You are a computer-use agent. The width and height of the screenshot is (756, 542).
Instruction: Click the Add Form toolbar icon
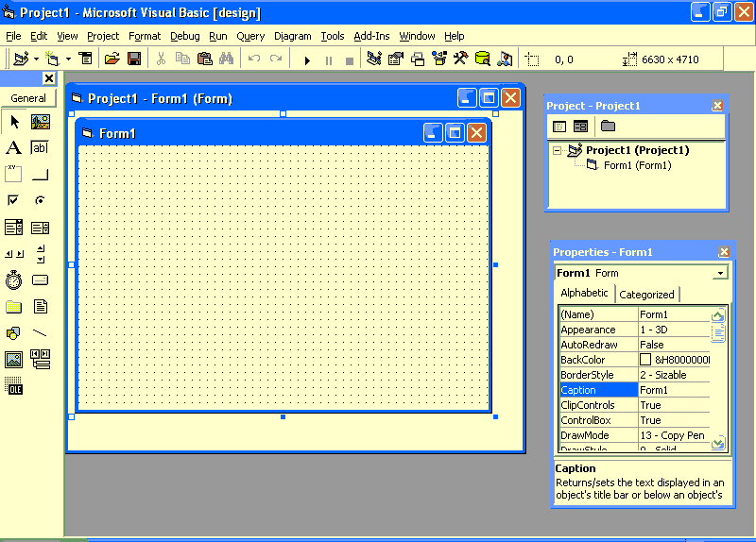pyautogui.click(x=52, y=59)
